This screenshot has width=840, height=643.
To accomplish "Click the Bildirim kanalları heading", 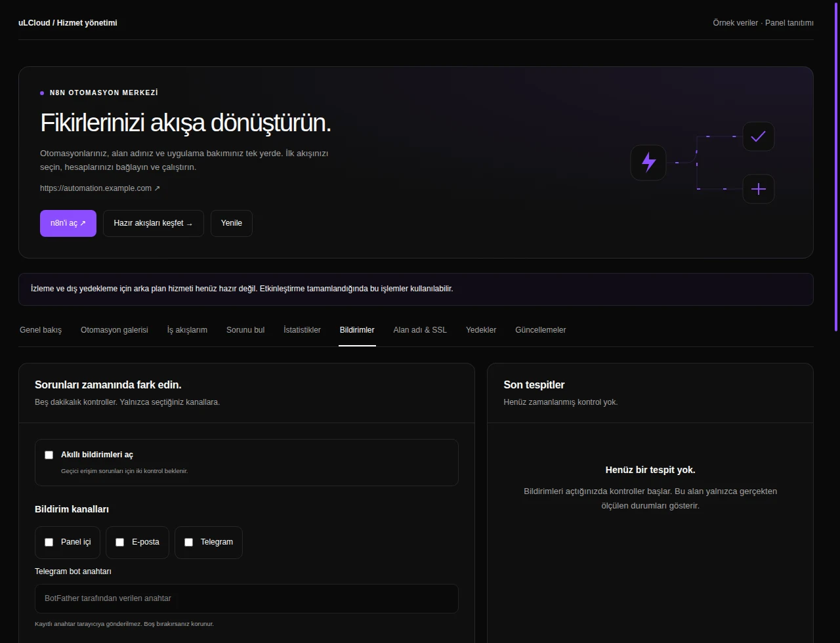I will coord(72,509).
